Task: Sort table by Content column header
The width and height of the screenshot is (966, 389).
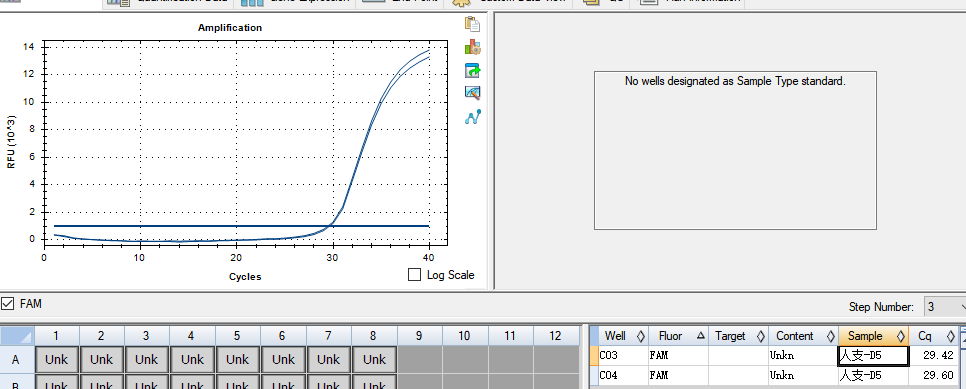Action: [x=803, y=336]
